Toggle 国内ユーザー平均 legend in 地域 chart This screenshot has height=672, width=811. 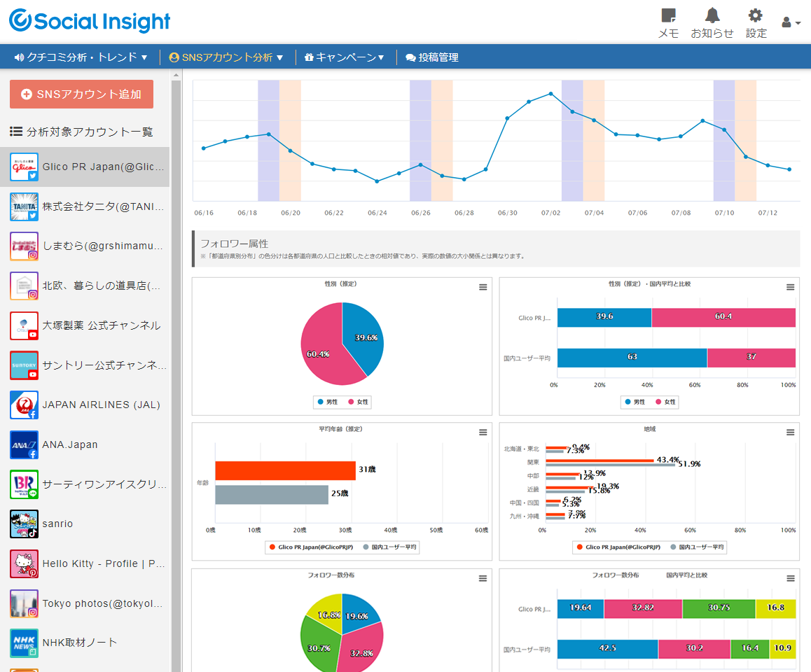click(698, 547)
